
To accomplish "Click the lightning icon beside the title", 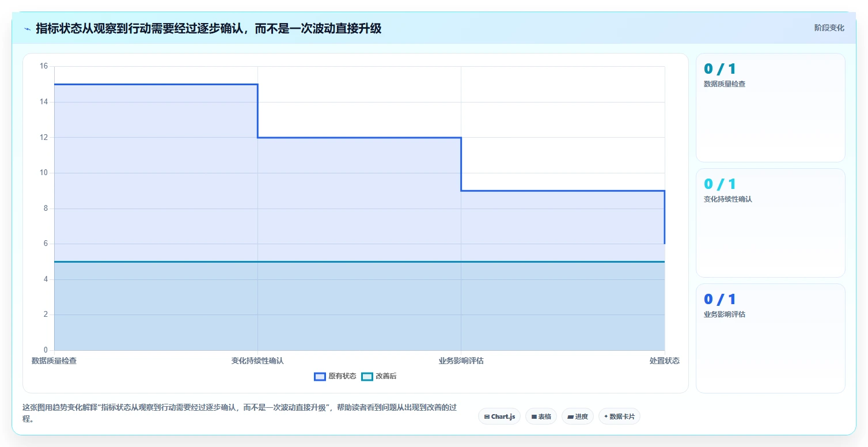I will pyautogui.click(x=27, y=29).
